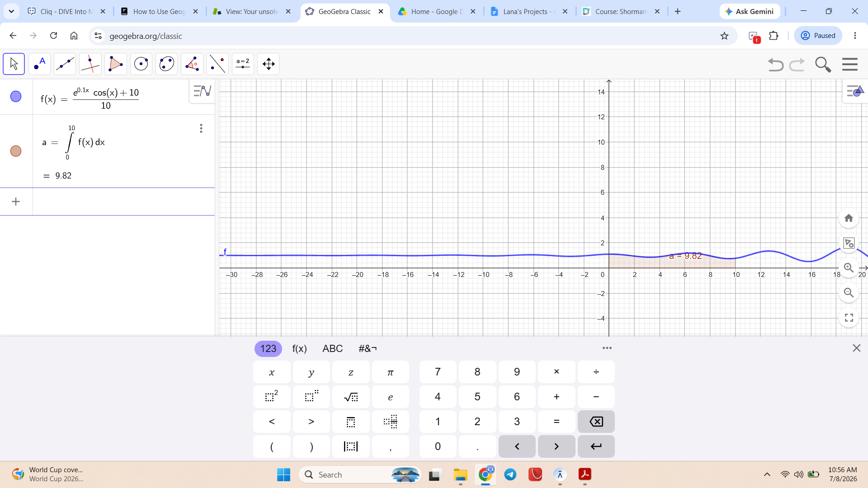Click the label a = 9.82 on graph
The image size is (868, 488).
[685, 256]
